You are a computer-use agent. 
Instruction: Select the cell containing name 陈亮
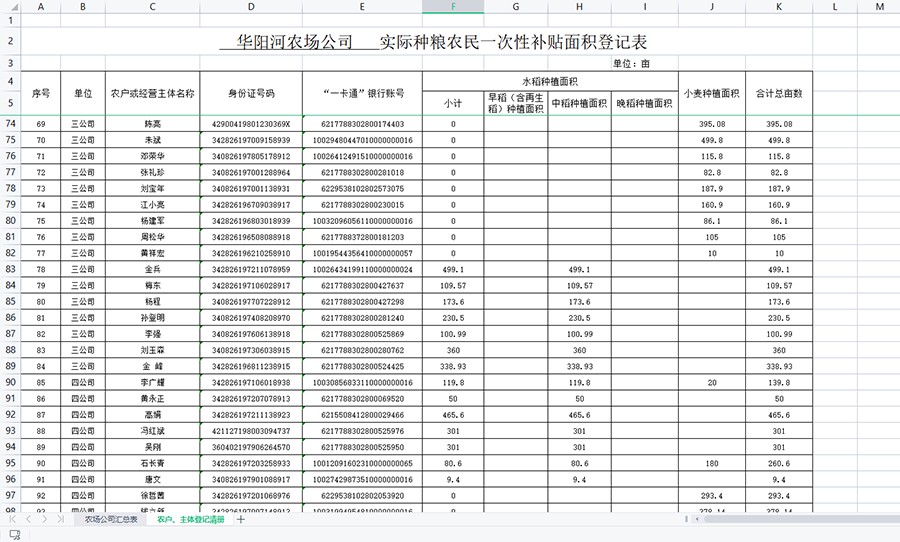152,124
